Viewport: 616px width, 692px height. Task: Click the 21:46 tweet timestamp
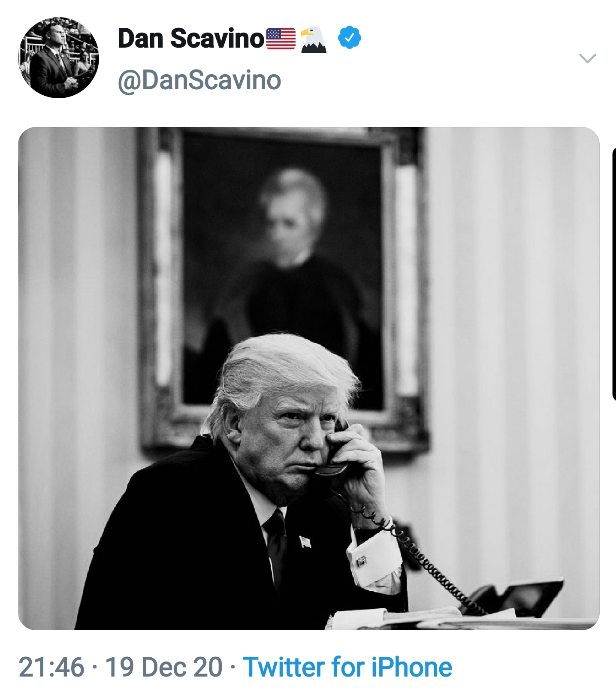[51, 667]
